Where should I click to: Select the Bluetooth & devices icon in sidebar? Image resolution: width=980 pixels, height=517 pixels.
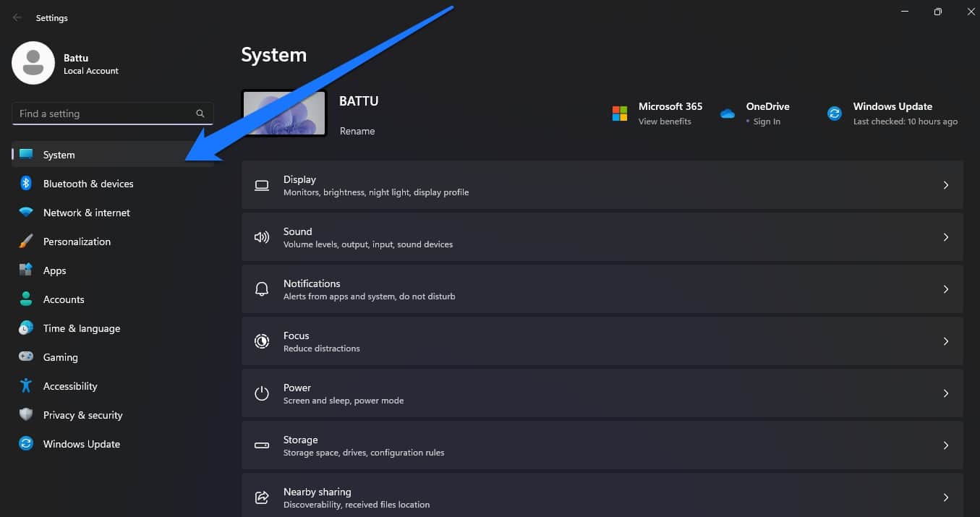[x=26, y=183]
